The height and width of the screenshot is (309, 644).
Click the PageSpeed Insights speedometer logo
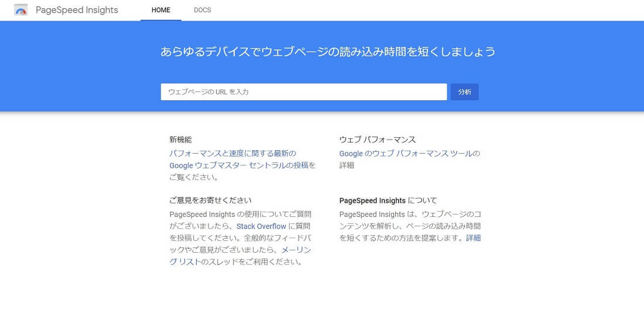pyautogui.click(x=21, y=10)
